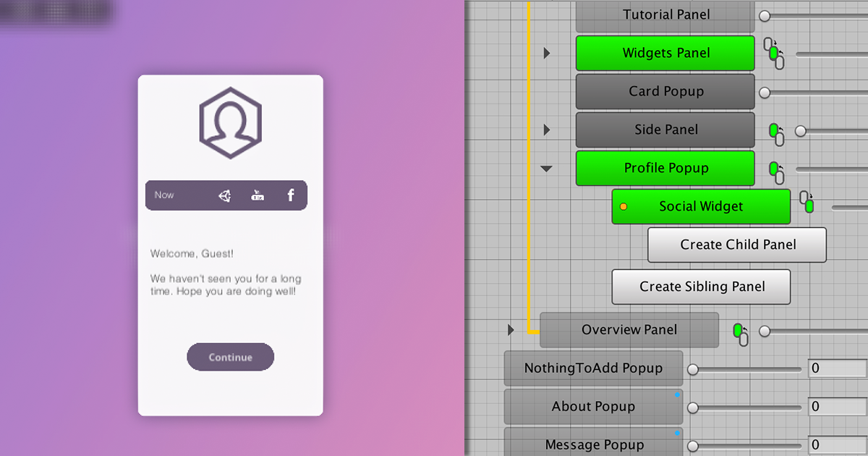Click the hexagonal profile avatar icon
The image size is (868, 456).
point(230,121)
